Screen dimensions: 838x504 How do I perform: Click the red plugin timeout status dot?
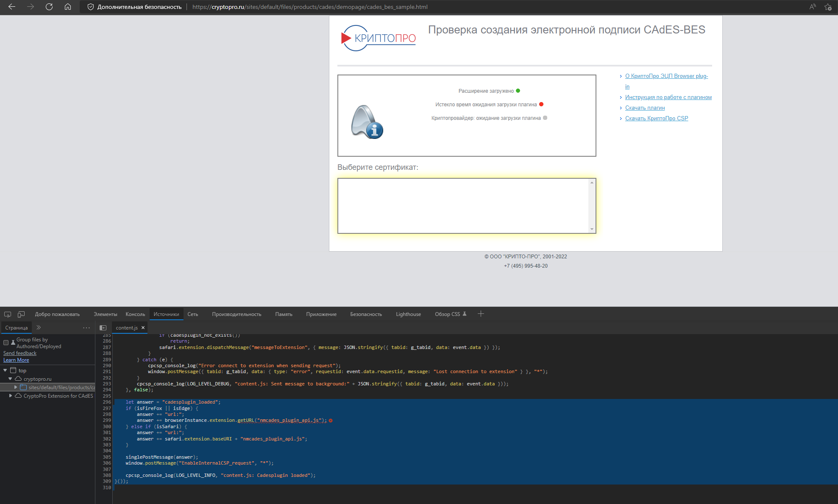click(x=541, y=104)
